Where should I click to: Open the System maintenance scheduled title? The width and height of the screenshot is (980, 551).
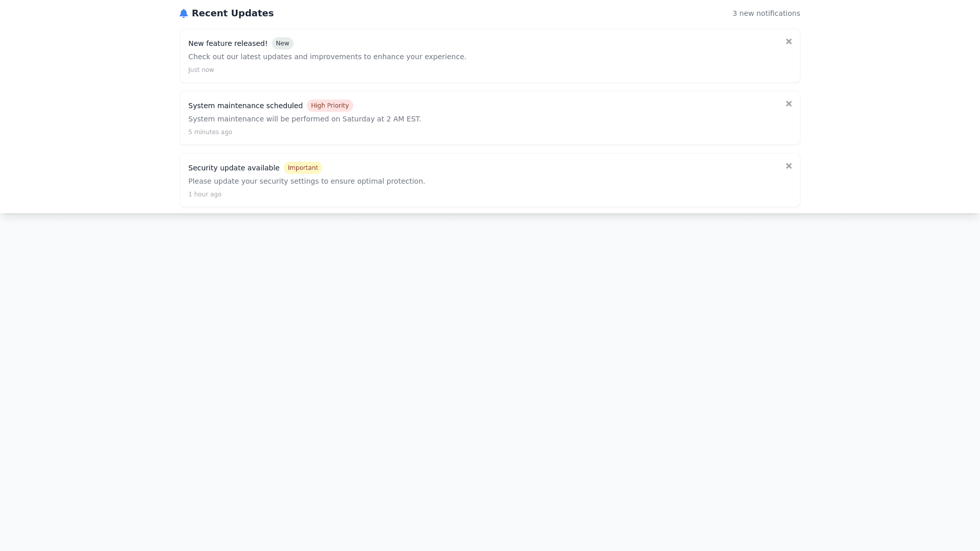click(x=245, y=106)
